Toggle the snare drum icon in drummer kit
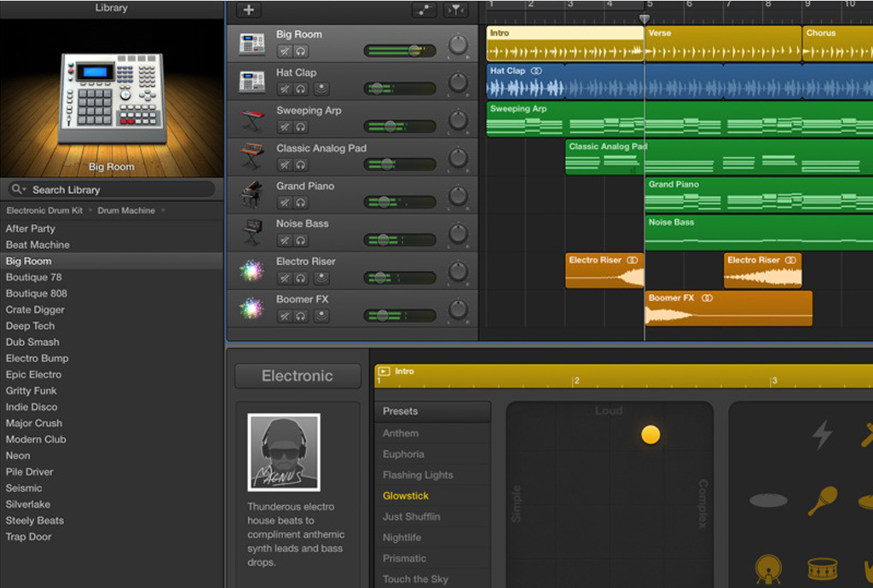873x588 pixels. pos(823,568)
